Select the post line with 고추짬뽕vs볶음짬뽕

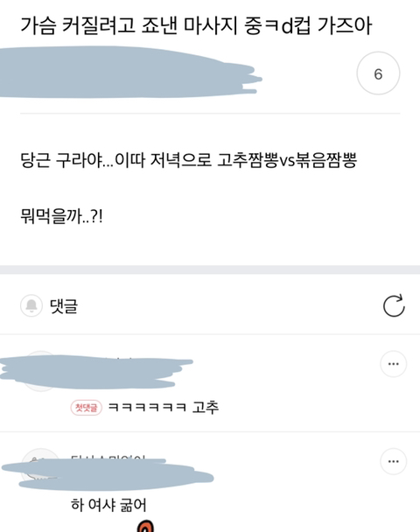click(189, 160)
